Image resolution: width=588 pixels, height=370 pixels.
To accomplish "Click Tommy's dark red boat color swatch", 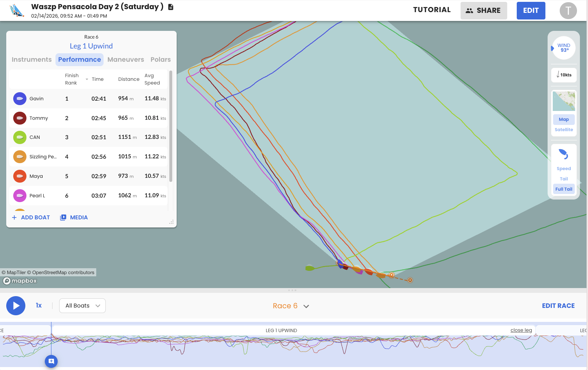I will 20,118.
